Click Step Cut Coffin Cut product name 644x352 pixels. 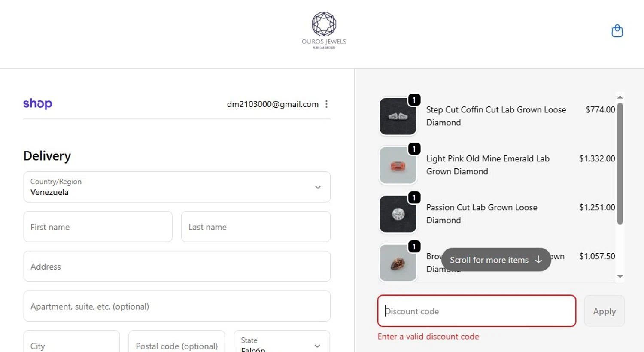pos(496,116)
